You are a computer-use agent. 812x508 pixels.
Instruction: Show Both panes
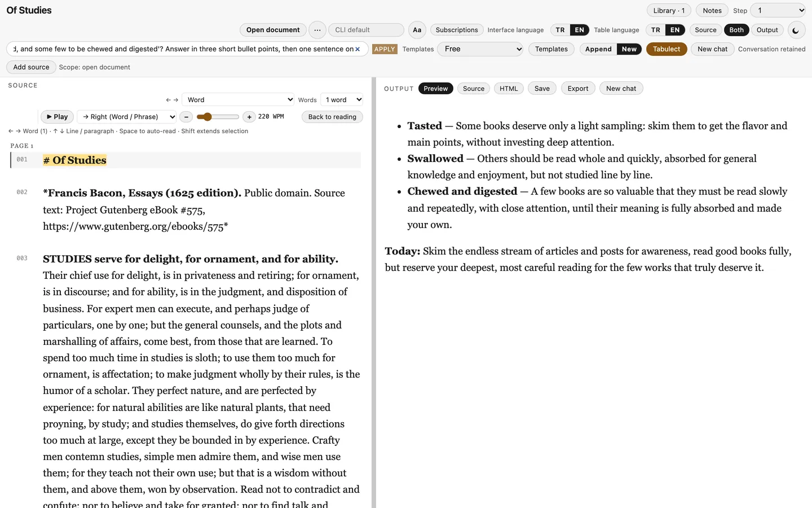[736, 30]
